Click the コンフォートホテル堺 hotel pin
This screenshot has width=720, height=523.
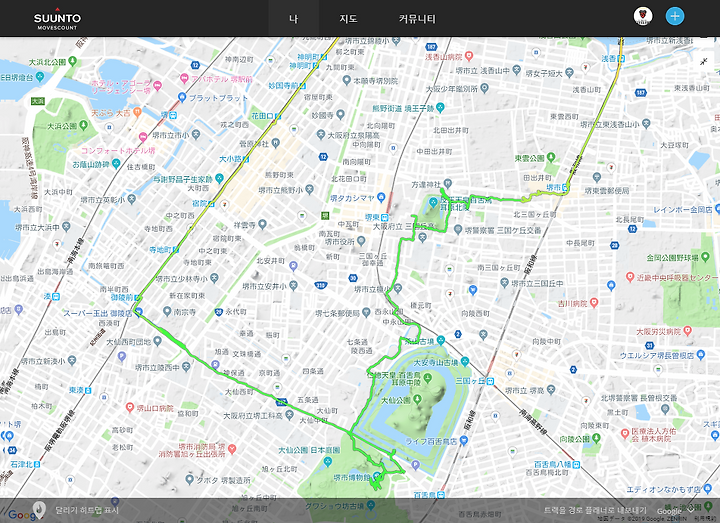143,136
